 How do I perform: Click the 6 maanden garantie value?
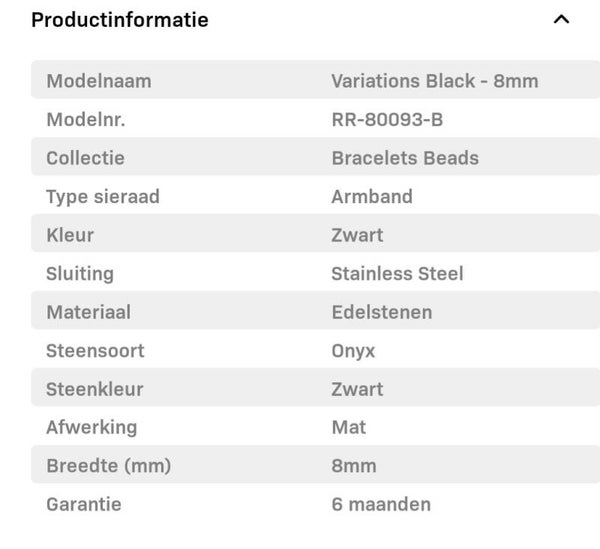(x=381, y=504)
